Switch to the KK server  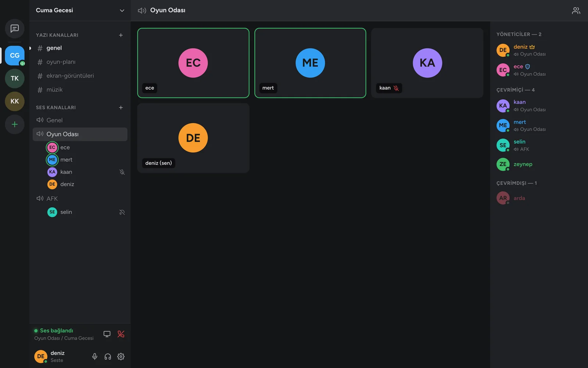coord(15,101)
